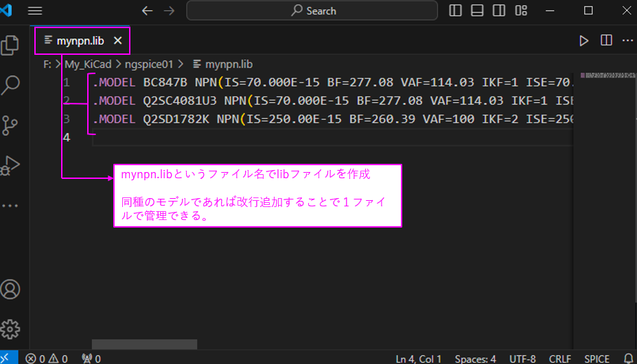
Task: Click the My_KiCad breadcrumb folder
Action: pyautogui.click(x=88, y=64)
